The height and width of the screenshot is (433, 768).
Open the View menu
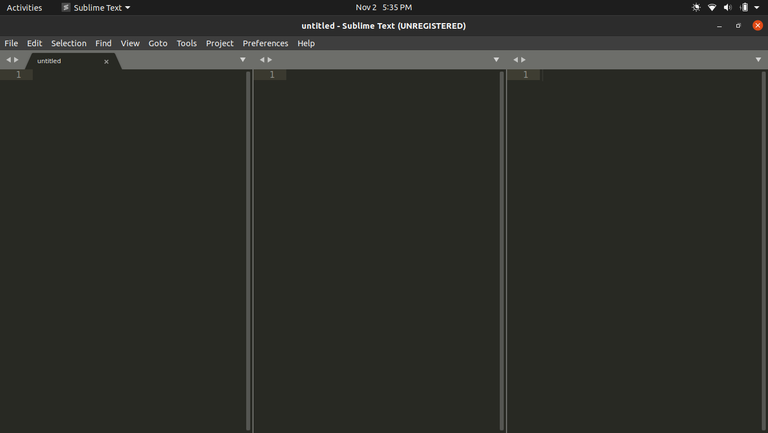[130, 43]
